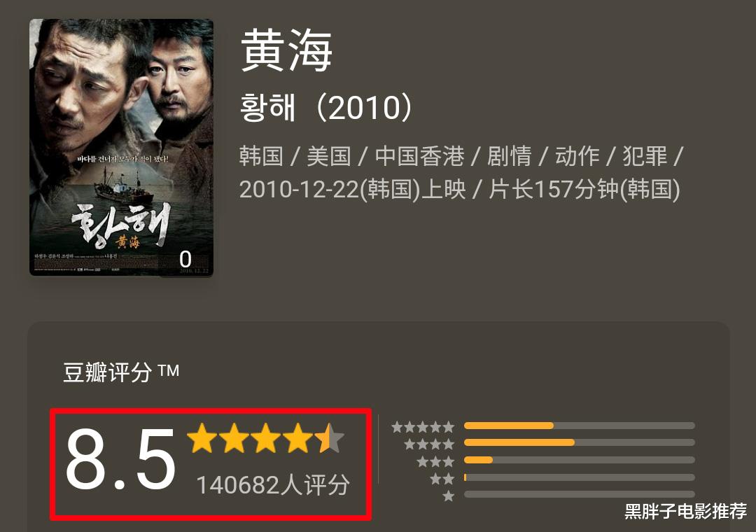Select the 中国香港 region tag

[x=419, y=156]
